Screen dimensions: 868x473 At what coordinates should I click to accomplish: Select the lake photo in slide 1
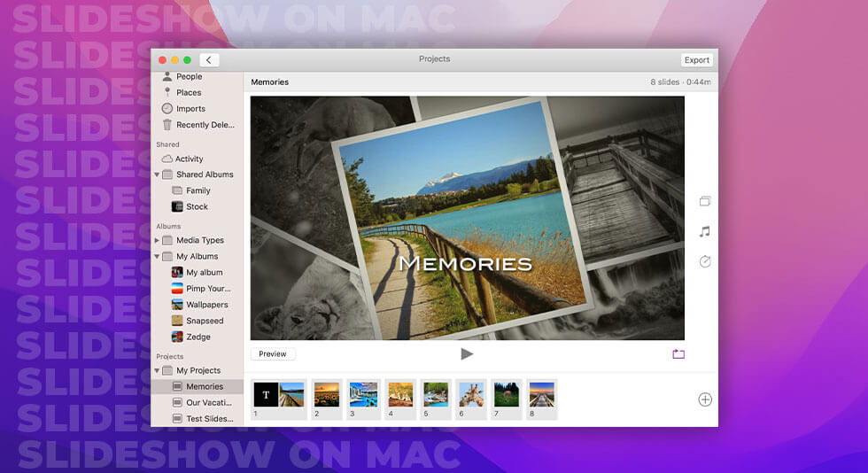tap(291, 395)
